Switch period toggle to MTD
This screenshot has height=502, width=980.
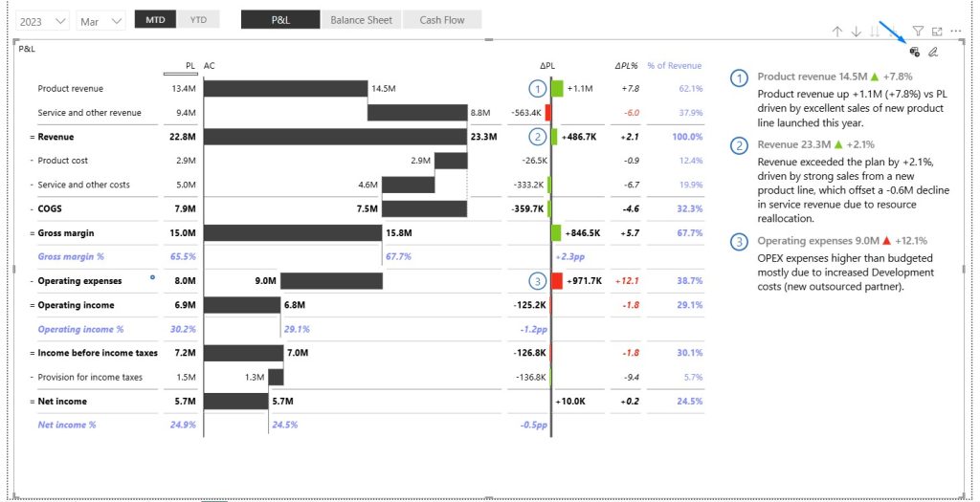[153, 20]
